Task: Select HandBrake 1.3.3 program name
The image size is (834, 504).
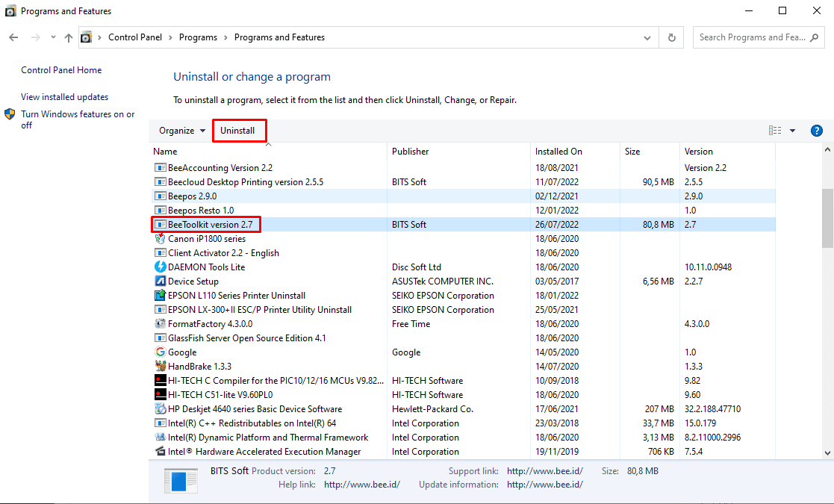Action: pyautogui.click(x=199, y=367)
